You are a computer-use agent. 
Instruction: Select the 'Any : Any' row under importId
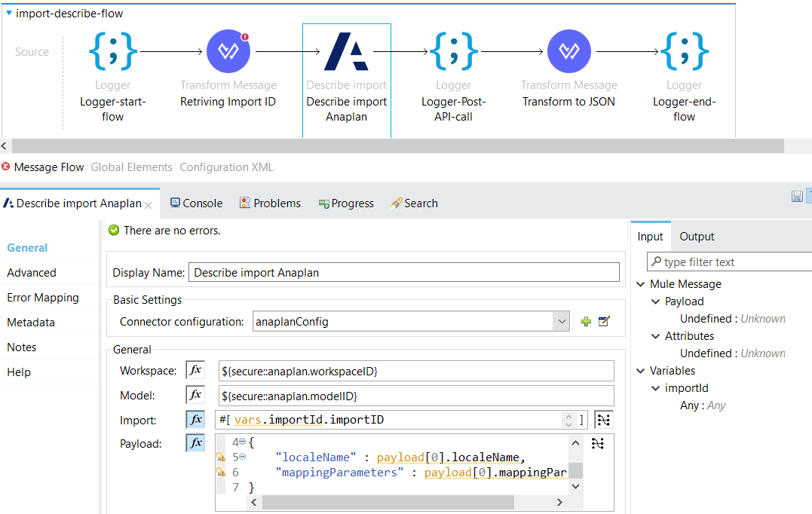[x=703, y=405]
